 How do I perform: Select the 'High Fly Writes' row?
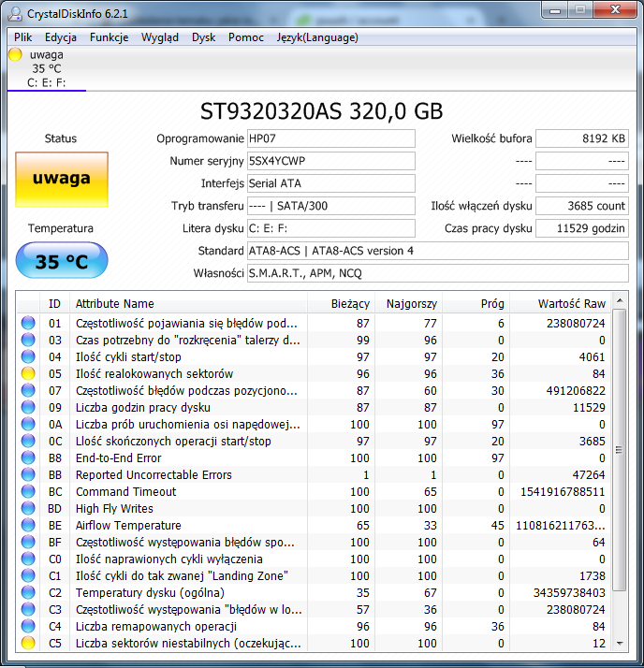315,508
